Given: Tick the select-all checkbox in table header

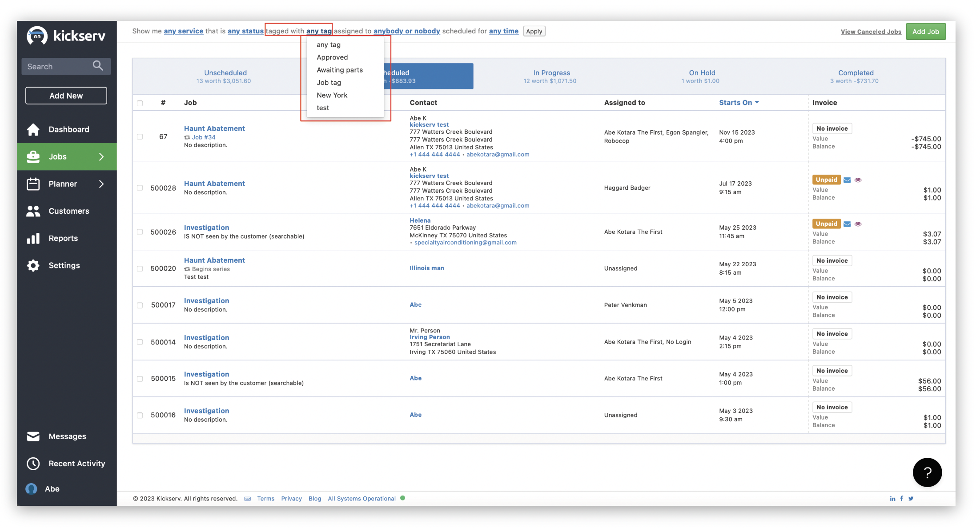Looking at the screenshot, I should pos(140,103).
